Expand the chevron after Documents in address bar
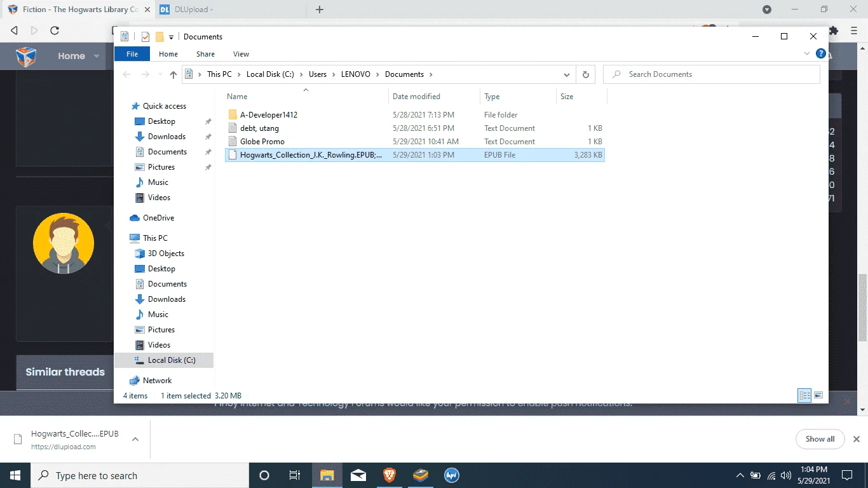 (431, 74)
